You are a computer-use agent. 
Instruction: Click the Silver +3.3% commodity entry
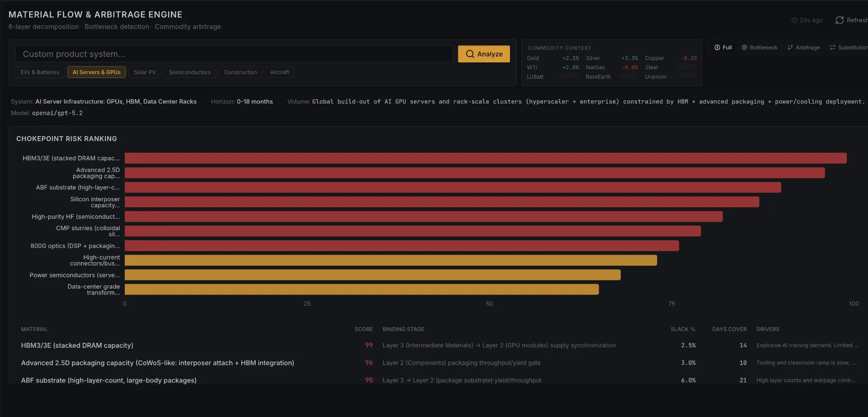click(x=612, y=58)
